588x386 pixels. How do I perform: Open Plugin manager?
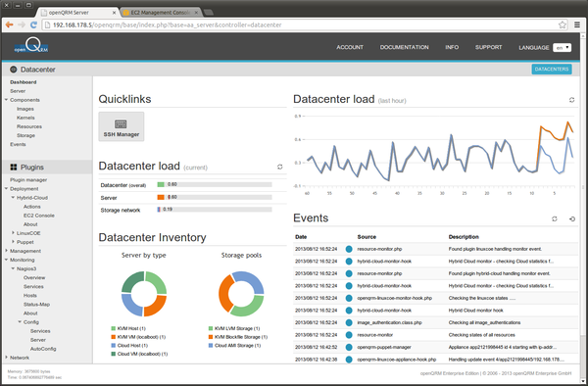click(28, 180)
